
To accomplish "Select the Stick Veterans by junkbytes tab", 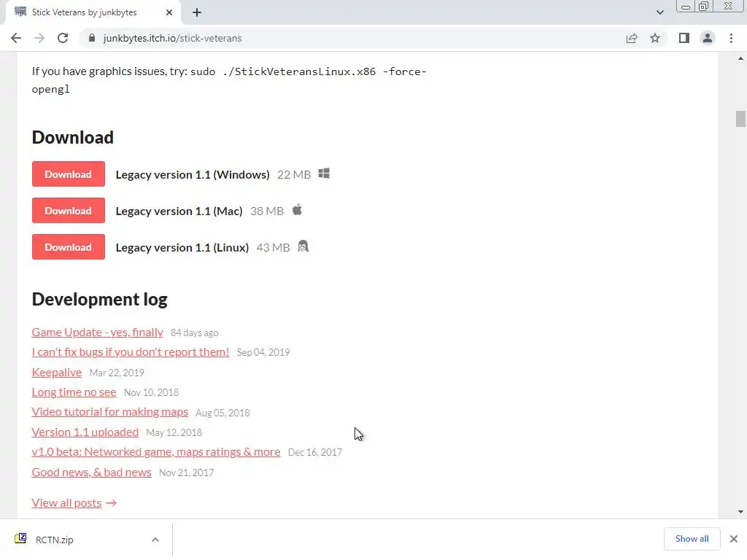I will pyautogui.click(x=93, y=12).
